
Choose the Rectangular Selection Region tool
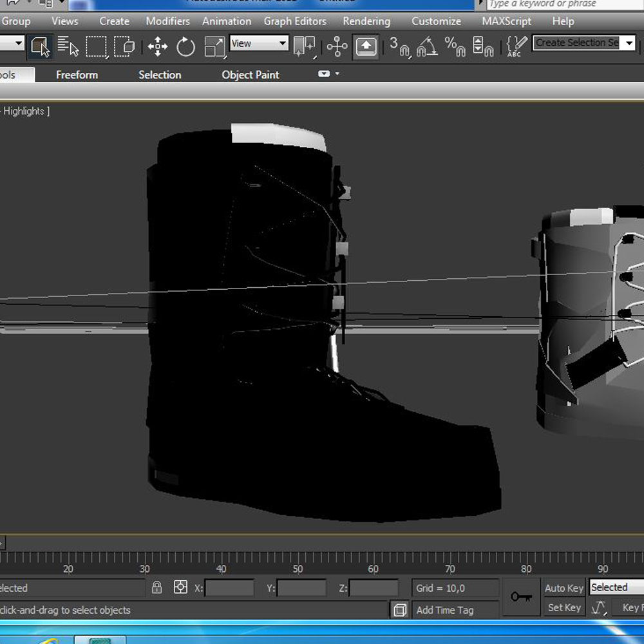tap(96, 46)
